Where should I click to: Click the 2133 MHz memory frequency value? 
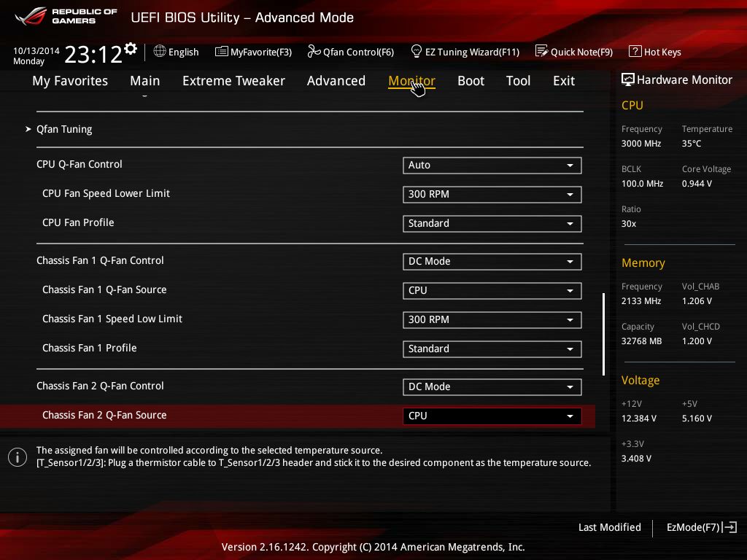(x=640, y=301)
